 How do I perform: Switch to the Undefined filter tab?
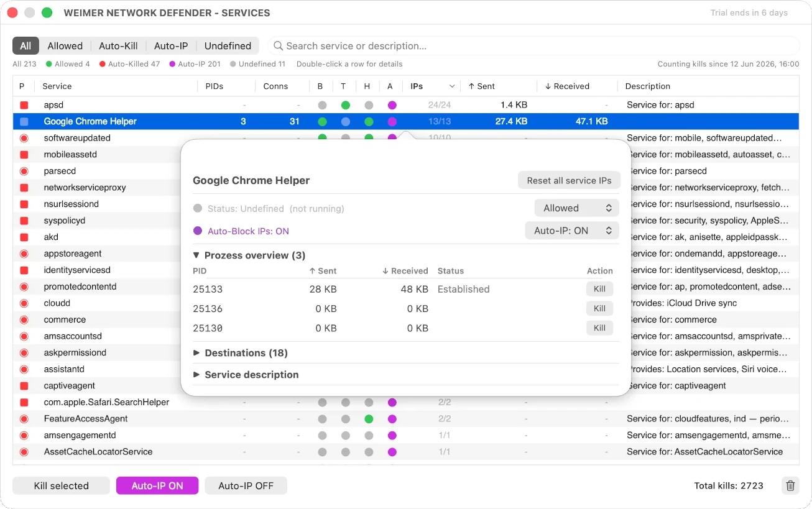coord(228,46)
